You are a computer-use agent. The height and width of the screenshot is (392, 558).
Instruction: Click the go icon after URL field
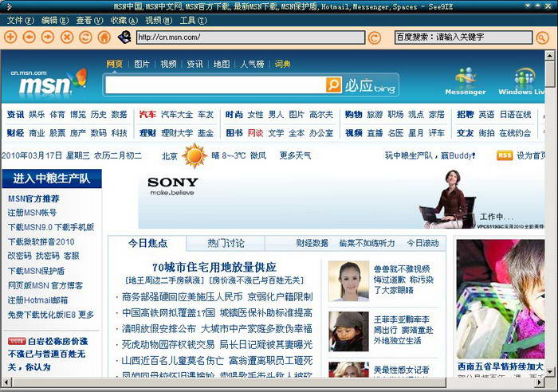(x=374, y=37)
